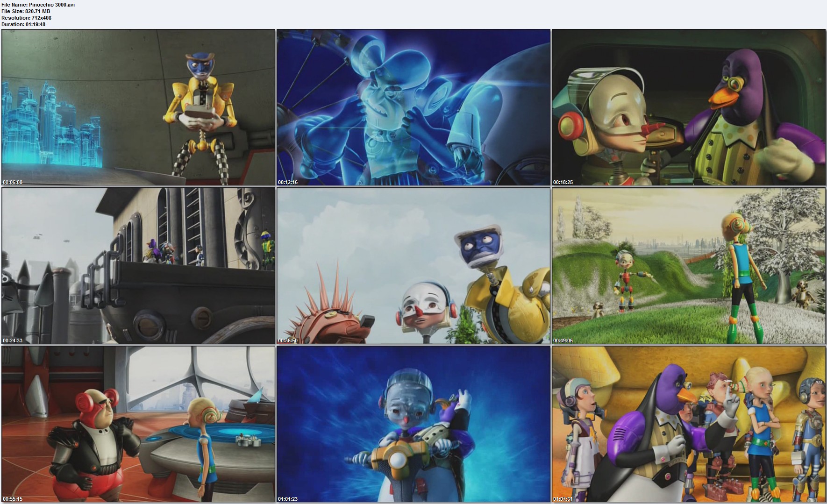Click the 00:49:06 timestamp label
Viewport: 827px width, 504px height.
pos(563,341)
